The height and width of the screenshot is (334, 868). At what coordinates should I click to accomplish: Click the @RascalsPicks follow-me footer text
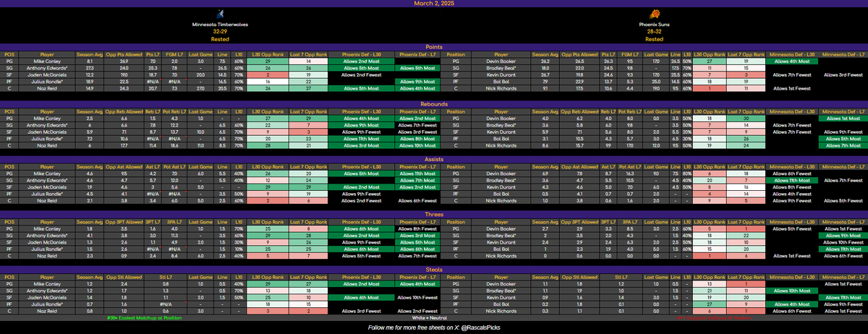tap(433, 327)
